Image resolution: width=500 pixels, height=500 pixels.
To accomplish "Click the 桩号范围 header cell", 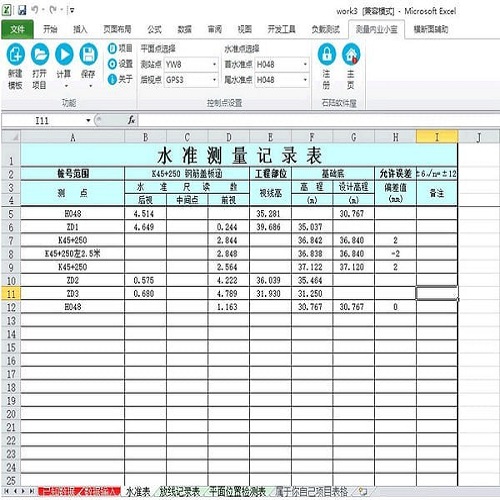I will tap(73, 174).
